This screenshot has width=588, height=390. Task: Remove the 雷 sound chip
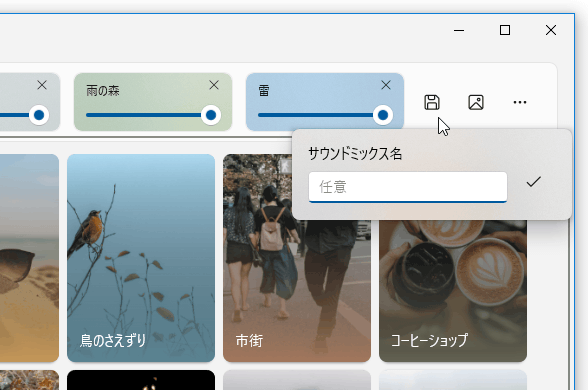(386, 85)
